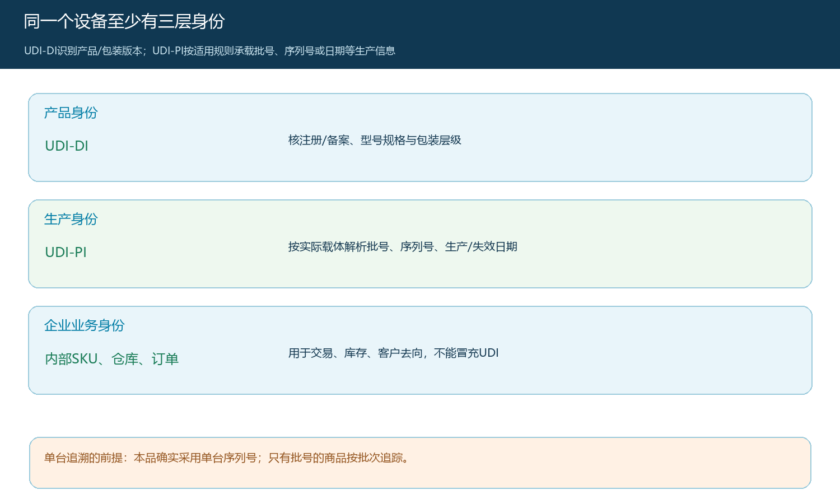
Task: Click the 产品身份 card heading
Action: [71, 113]
